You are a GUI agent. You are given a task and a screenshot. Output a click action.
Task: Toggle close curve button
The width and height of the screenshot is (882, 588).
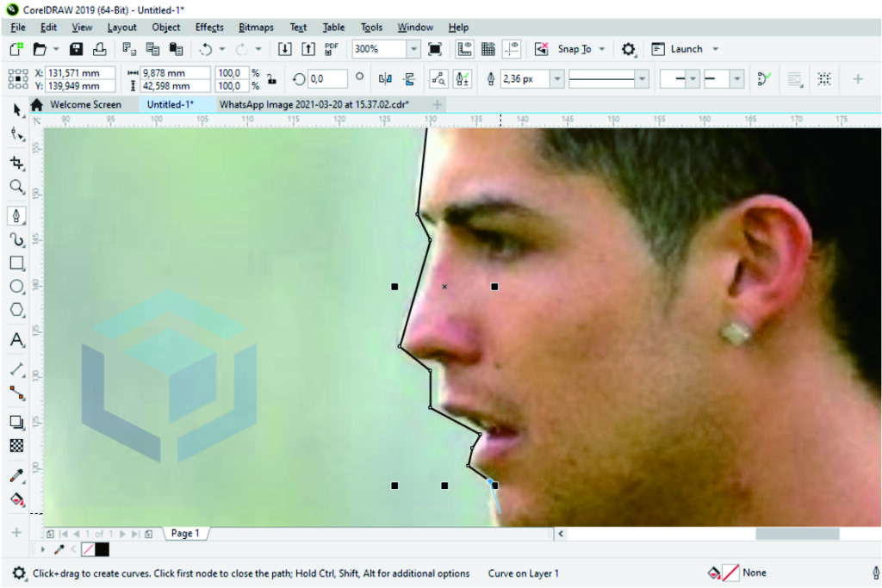click(763, 79)
